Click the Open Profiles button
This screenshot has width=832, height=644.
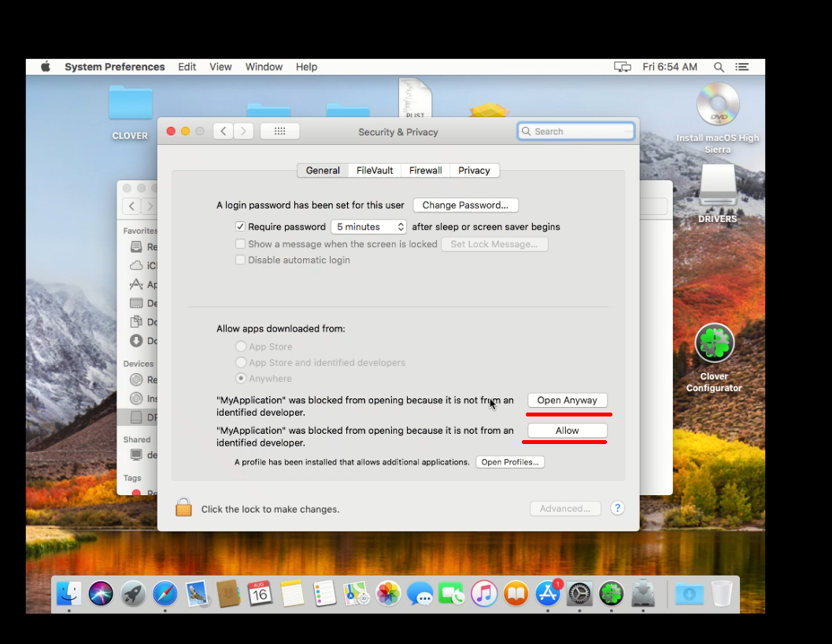[x=510, y=462]
